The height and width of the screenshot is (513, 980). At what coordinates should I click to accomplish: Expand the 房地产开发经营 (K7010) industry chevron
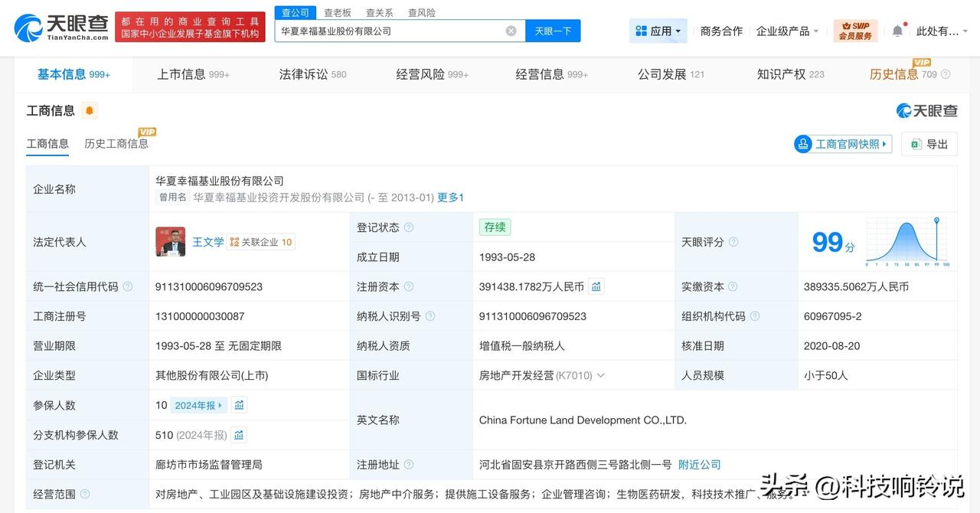pos(600,375)
